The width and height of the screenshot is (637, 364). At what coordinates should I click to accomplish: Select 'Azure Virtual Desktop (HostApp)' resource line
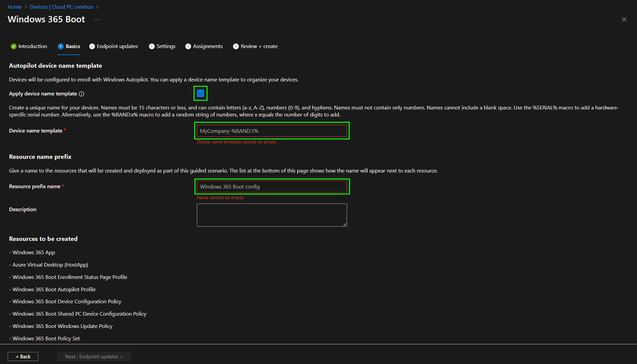pyautogui.click(x=49, y=265)
